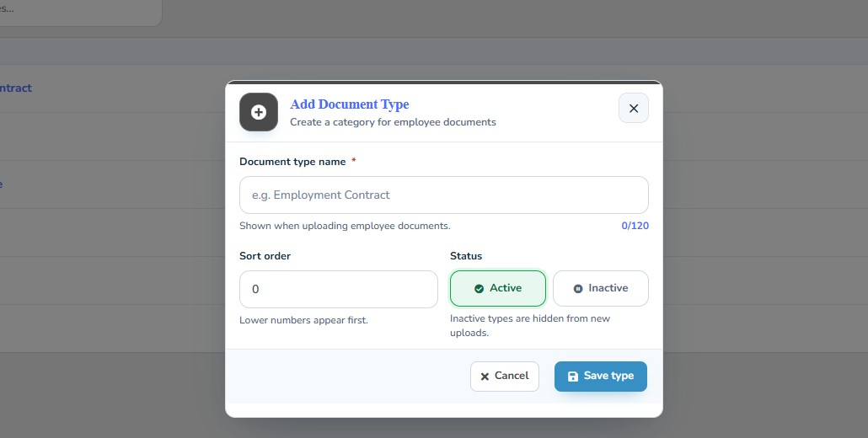Click 'Lower numbers appear first.' hint
This screenshot has width=868, height=438.
coord(303,320)
